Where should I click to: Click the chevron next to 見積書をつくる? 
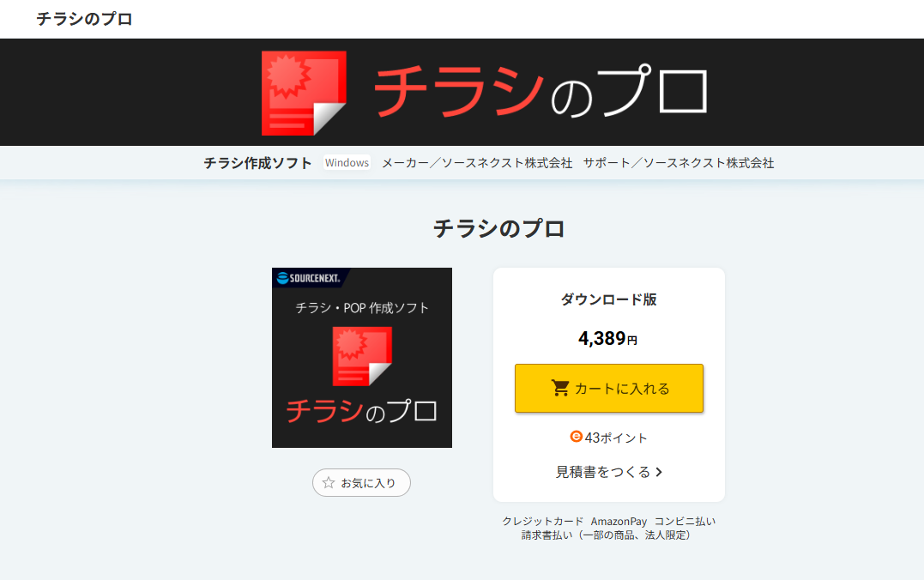pyautogui.click(x=659, y=472)
